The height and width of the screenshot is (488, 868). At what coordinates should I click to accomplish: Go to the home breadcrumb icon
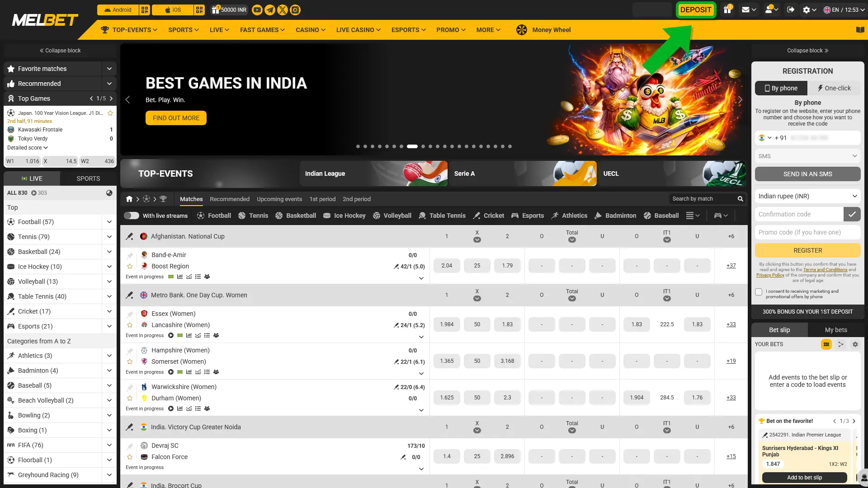tap(129, 199)
